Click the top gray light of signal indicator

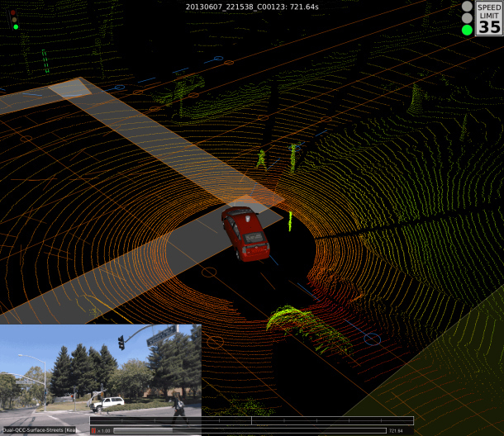(x=467, y=6)
